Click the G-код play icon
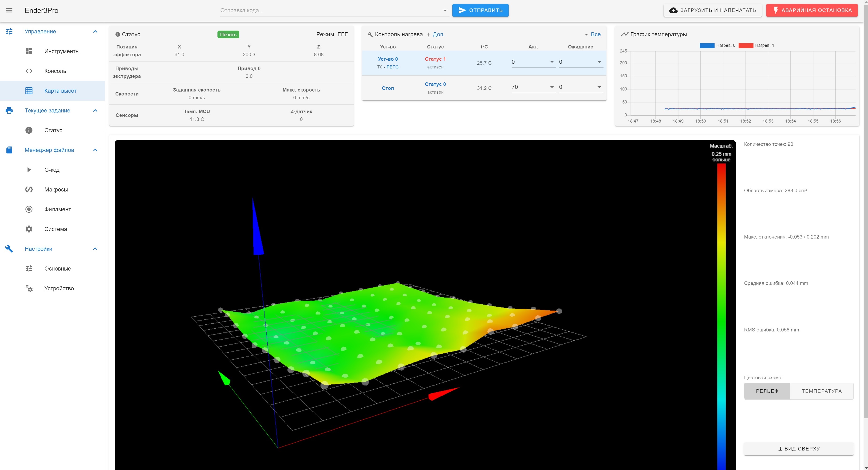Screen dimensions: 868x470 coord(29,170)
